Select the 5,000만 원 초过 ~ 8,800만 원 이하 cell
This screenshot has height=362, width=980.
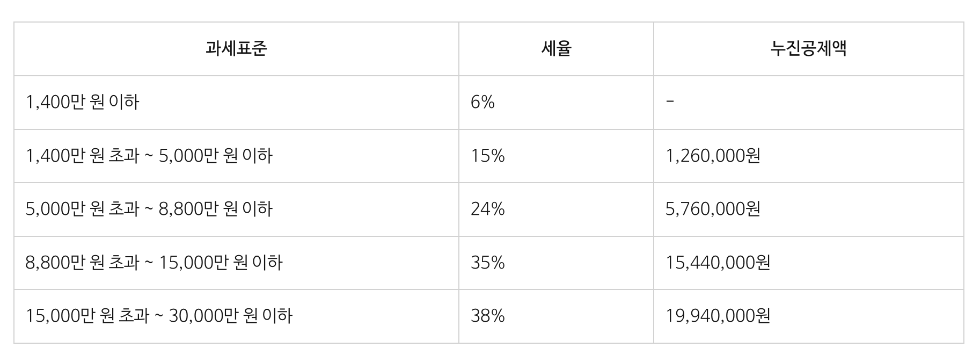[149, 209]
